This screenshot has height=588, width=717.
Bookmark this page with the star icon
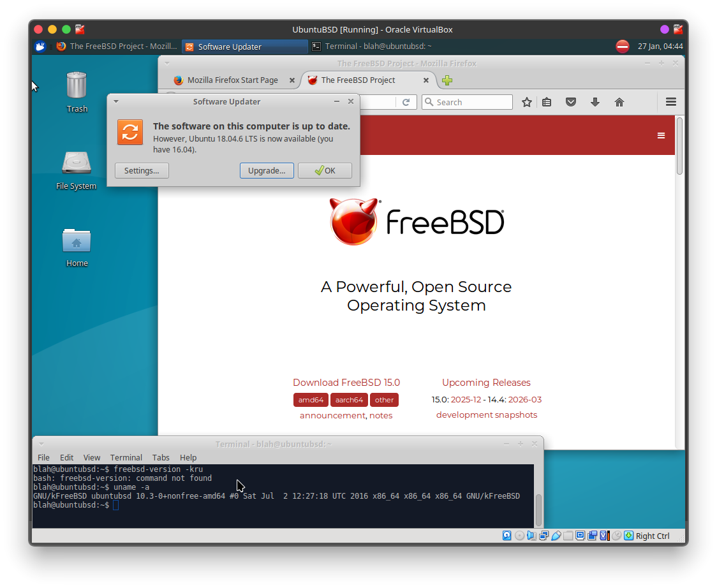pyautogui.click(x=526, y=102)
